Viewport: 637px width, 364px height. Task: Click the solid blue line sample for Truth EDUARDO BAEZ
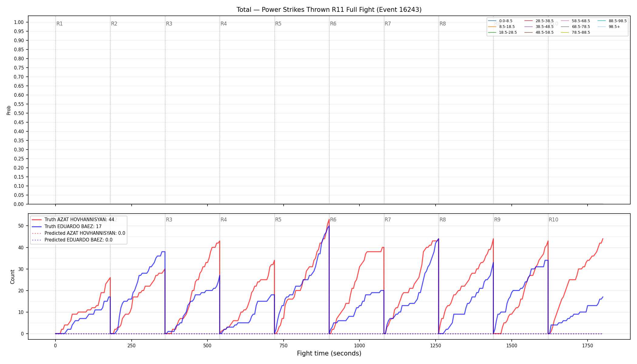pos(37,227)
